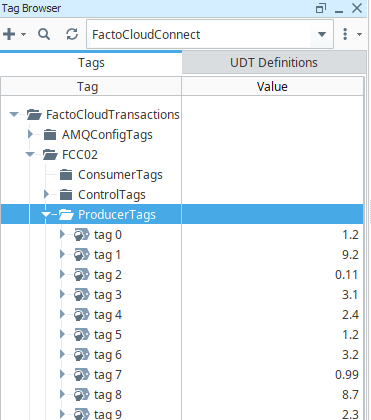Click the 2.4 value of tag 4

tap(350, 315)
